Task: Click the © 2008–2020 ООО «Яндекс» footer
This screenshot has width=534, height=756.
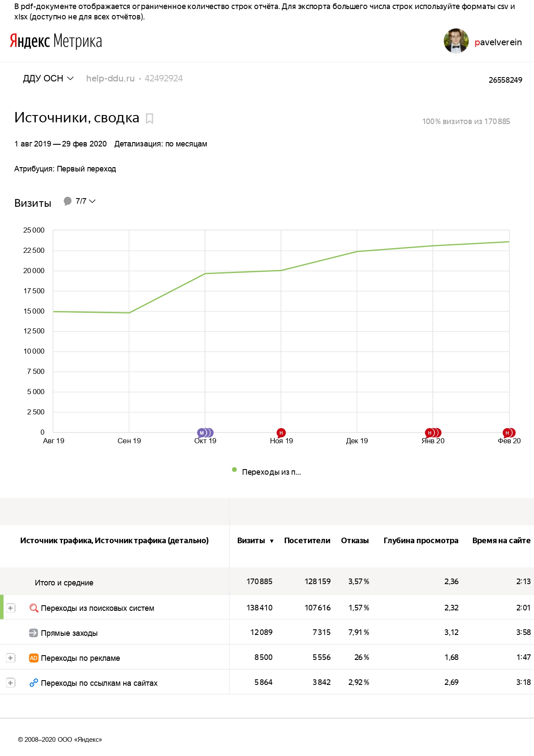Action: coord(60,740)
